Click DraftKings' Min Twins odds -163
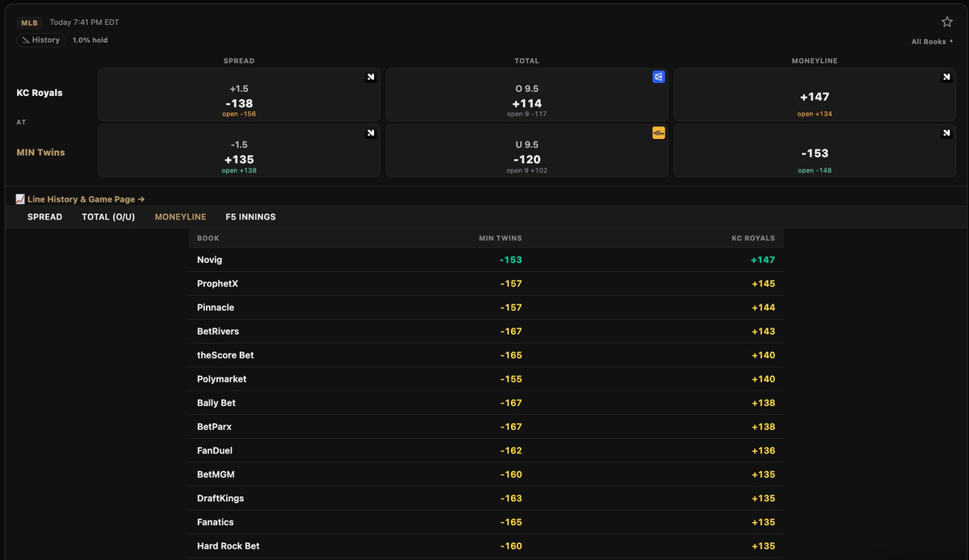The image size is (969, 560). tap(511, 498)
